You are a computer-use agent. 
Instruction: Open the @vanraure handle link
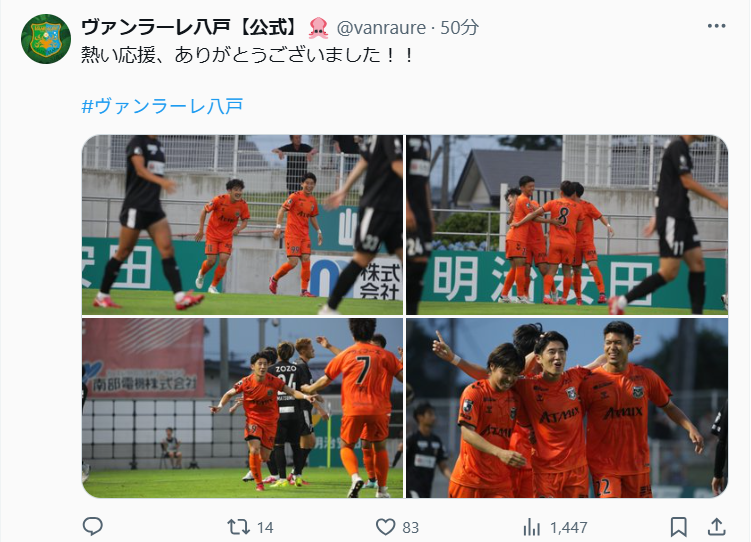click(381, 28)
